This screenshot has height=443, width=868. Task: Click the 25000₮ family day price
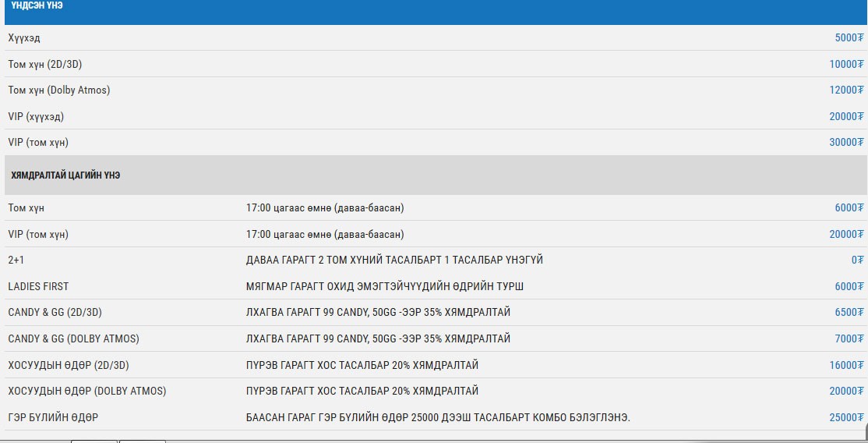click(x=846, y=418)
